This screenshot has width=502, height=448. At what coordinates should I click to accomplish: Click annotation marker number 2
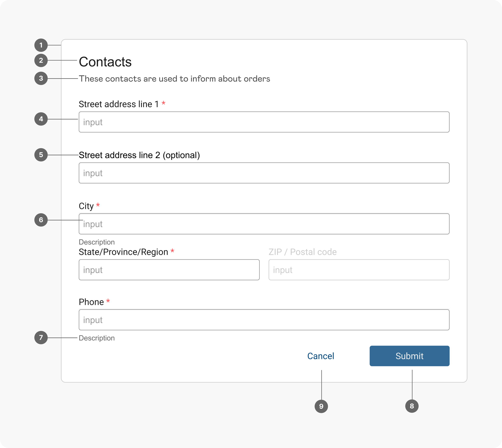pos(41,61)
